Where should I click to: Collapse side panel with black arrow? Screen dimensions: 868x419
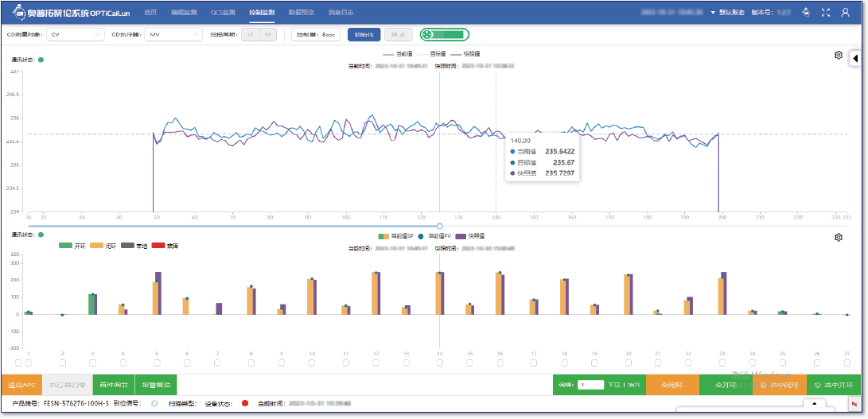[x=855, y=58]
